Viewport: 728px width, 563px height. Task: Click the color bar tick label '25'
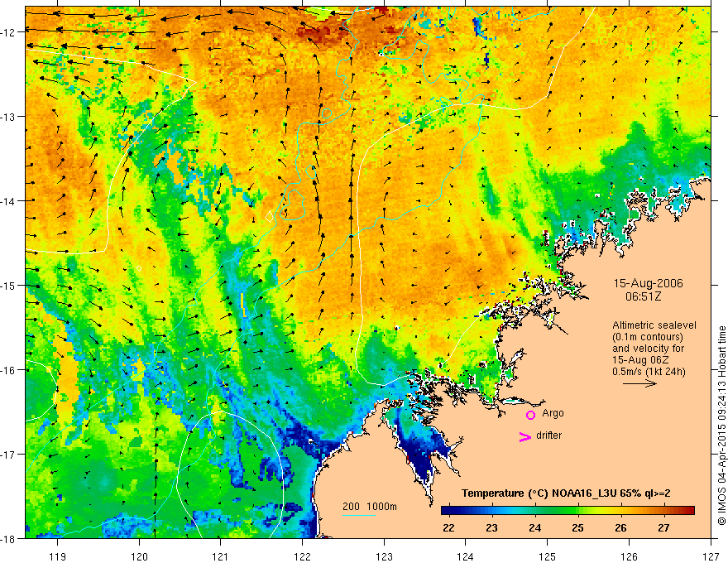coord(577,527)
